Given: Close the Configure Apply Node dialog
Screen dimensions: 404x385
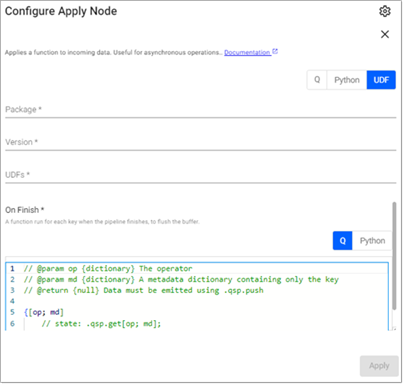Looking at the screenshot, I should point(385,34).
